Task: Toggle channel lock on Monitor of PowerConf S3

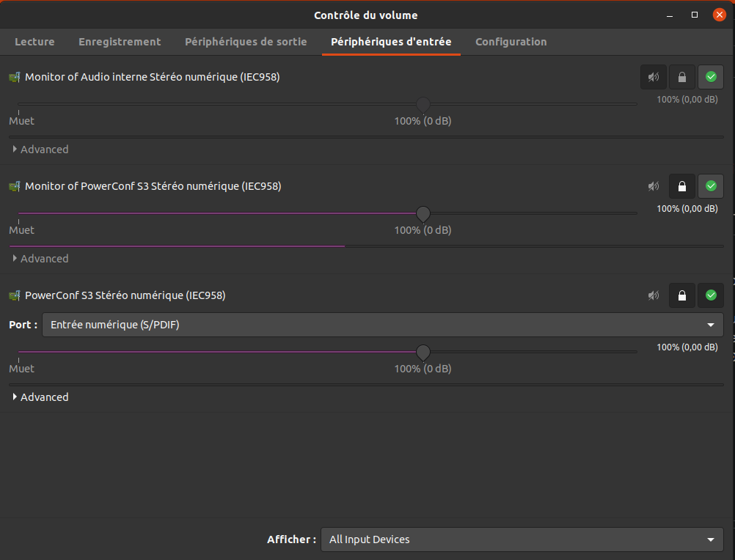Action: coord(682,186)
